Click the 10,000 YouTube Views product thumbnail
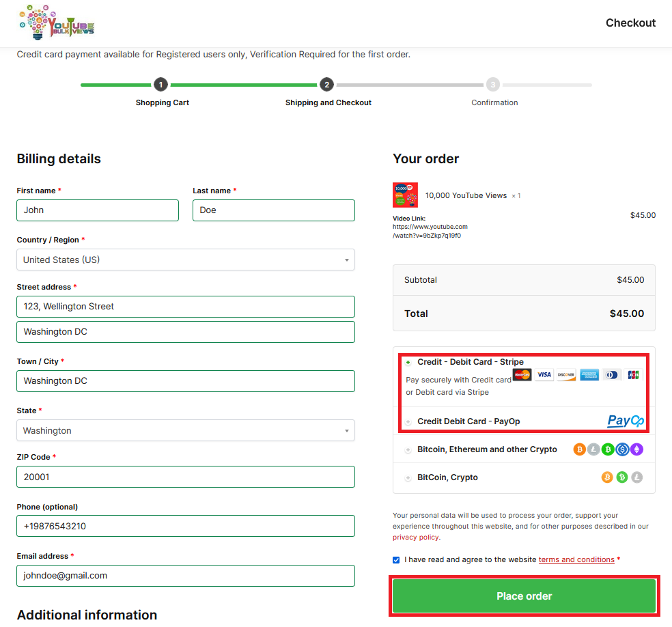Screen dimensions: 672x627 [x=405, y=195]
